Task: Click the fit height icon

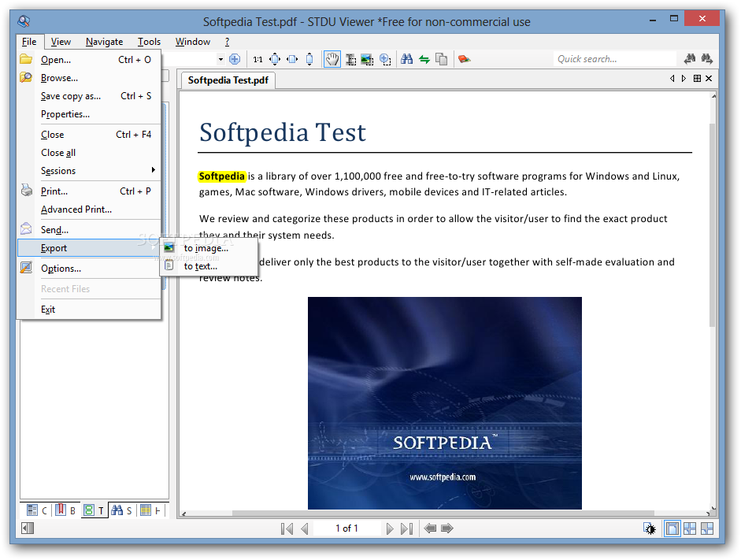Action: [x=309, y=59]
